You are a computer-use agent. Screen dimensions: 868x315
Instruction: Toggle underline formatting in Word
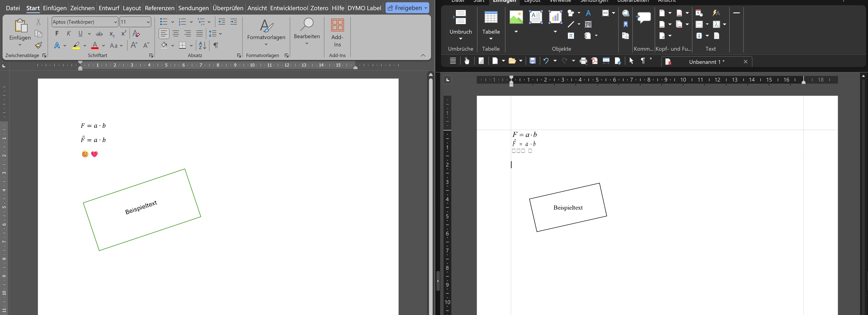pyautogui.click(x=81, y=34)
